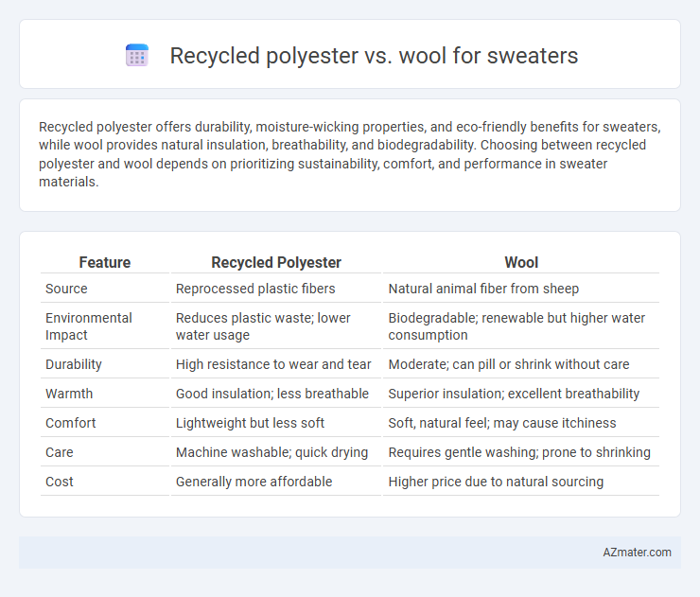Click 'Soft, natural feel; may cause itchiness'
The image size is (700, 597).
coord(502,423)
